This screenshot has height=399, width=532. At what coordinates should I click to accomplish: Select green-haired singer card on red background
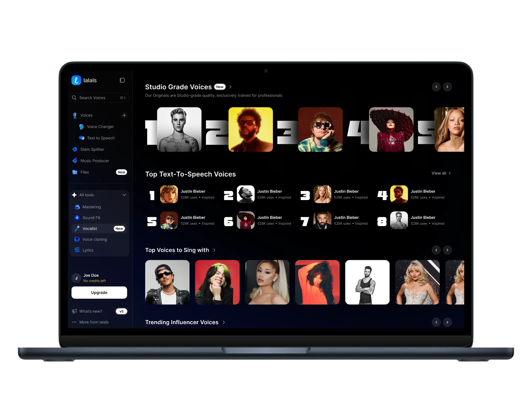pos(217,282)
